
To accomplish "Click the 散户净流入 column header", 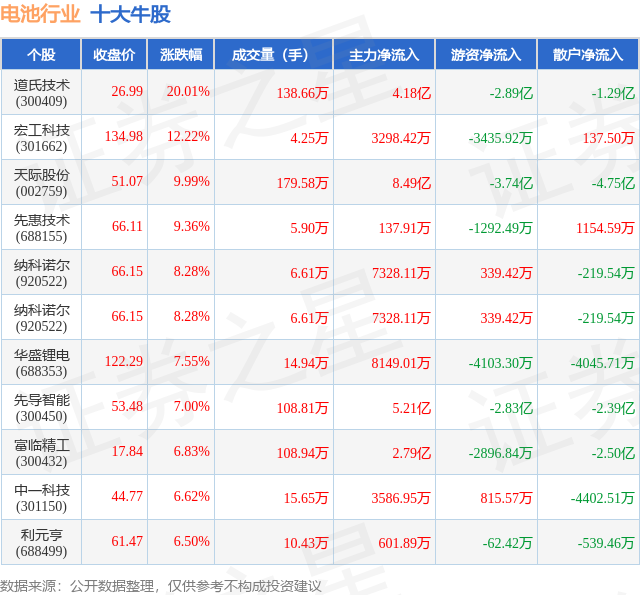I will coord(588,54).
